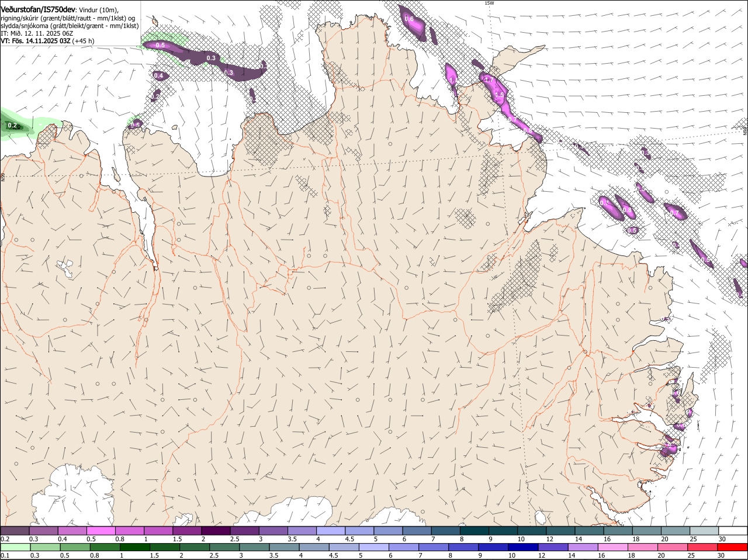The image size is (748, 560).
Task: Click the 0.8 label in the upper legend row
Action: [120, 539]
